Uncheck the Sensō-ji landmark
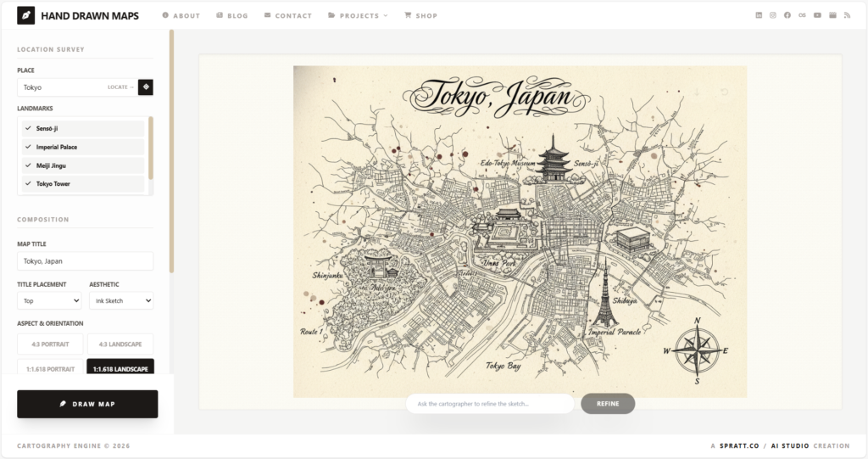 [83, 129]
